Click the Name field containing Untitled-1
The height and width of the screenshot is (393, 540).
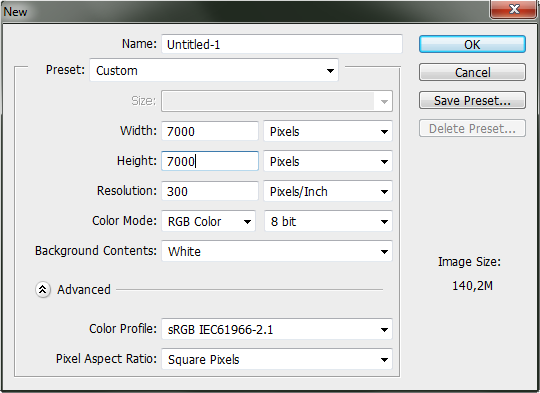(282, 44)
